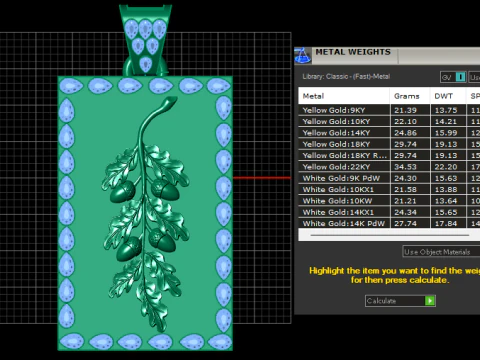Click the '21.58' grams value
The height and width of the screenshot is (360, 480).
point(405,190)
